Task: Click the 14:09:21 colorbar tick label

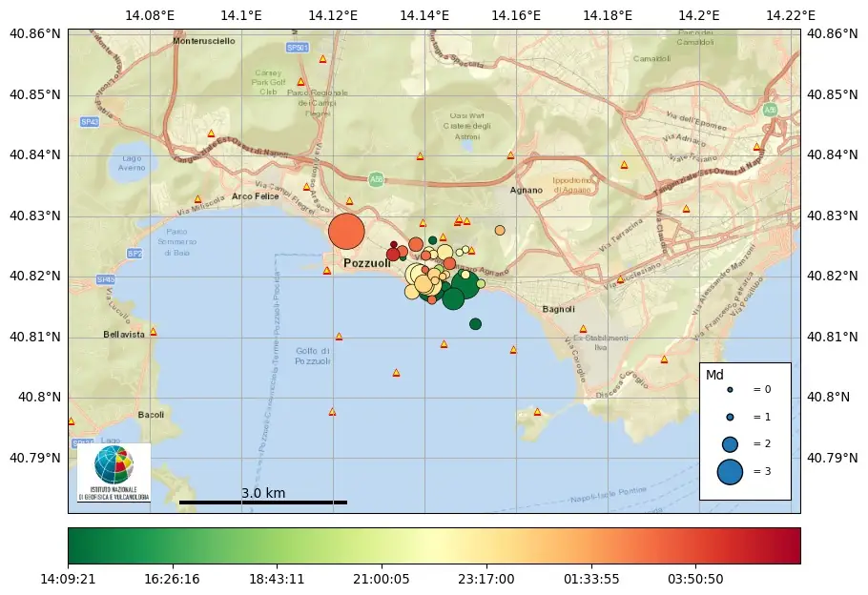Action: click(x=68, y=580)
